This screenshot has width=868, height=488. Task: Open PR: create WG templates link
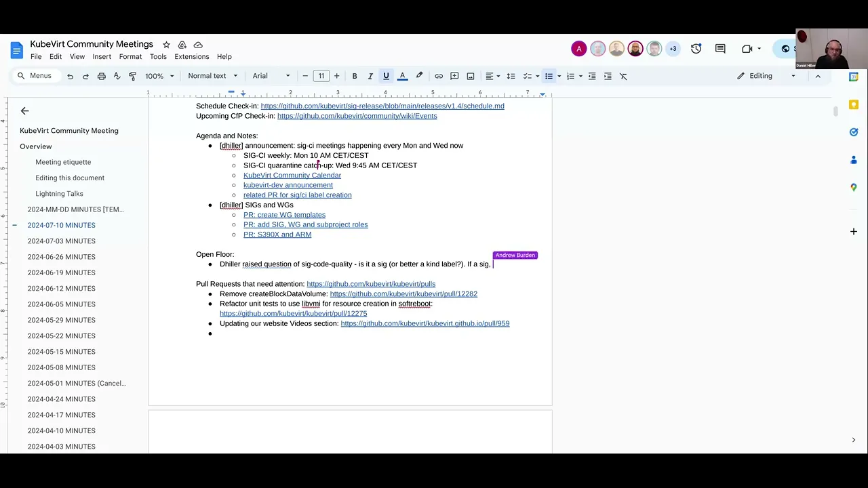[284, 215]
